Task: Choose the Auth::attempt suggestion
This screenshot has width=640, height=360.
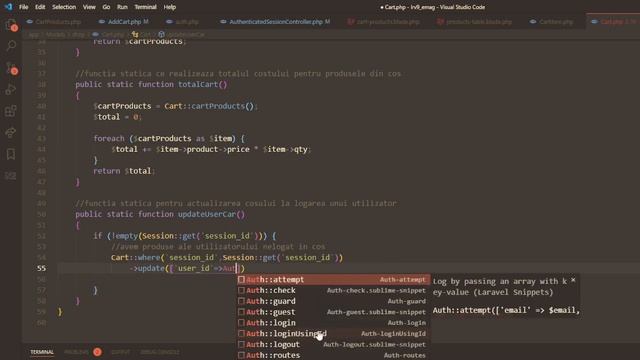Action: [333, 280]
